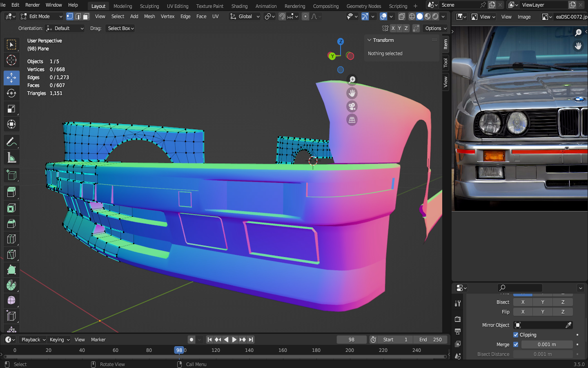Image resolution: width=588 pixels, height=368 pixels.
Task: Activate the Annotate pencil tool
Action: pyautogui.click(x=11, y=142)
